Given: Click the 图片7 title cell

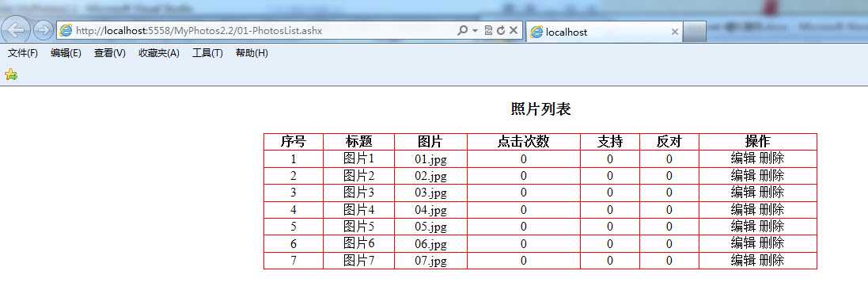Looking at the screenshot, I should click(358, 260).
